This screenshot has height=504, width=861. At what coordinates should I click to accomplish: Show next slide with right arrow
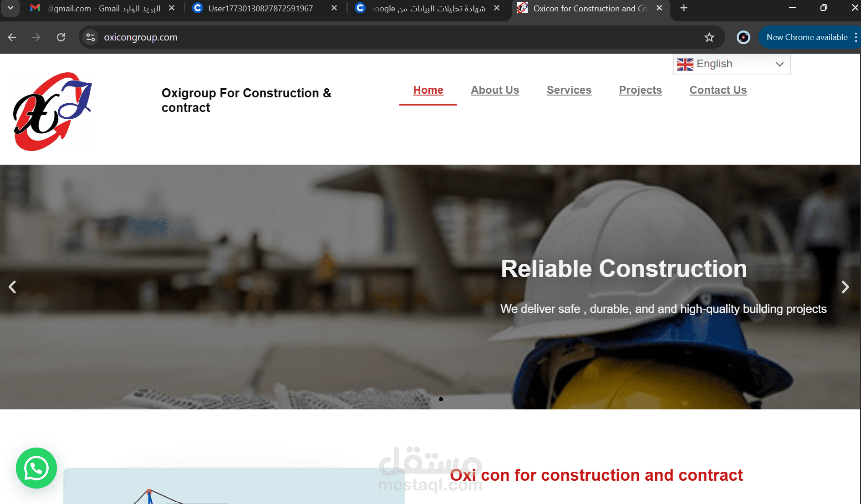845,287
